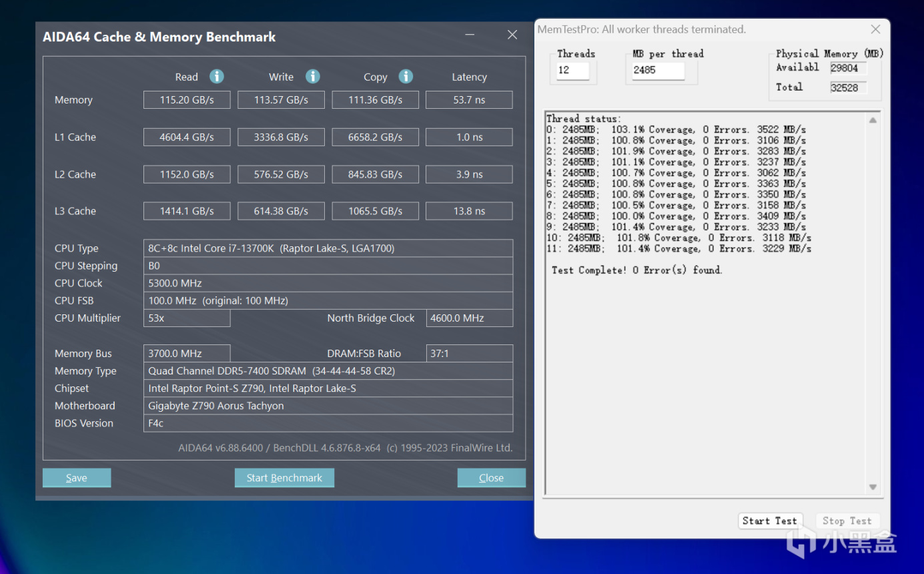924x574 pixels.
Task: Click the L2 Cache Copy value 845.83 GB/s
Action: click(376, 175)
